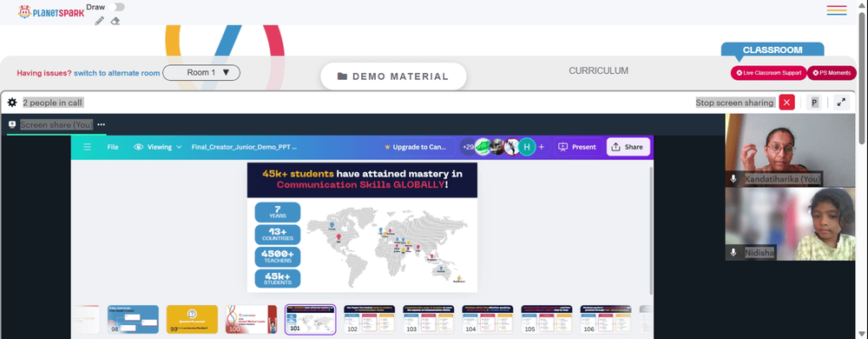Select slide 103 thumbnail
Image resolution: width=868 pixels, height=339 pixels.
(x=429, y=320)
